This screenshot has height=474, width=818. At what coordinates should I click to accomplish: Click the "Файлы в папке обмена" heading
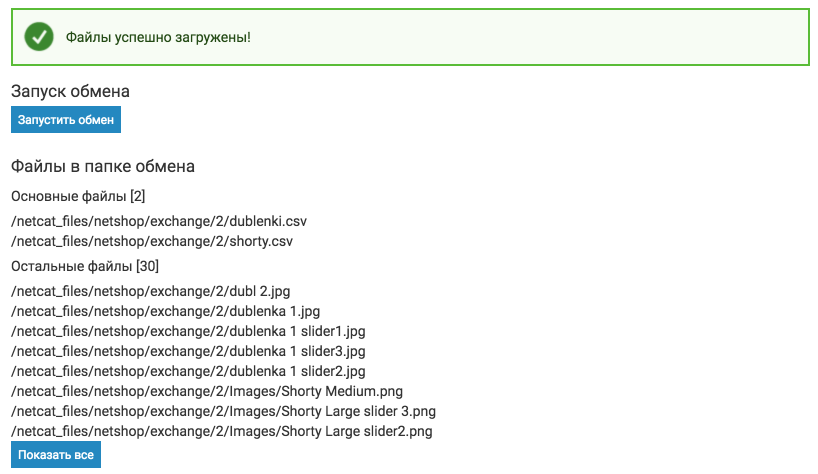point(102,166)
